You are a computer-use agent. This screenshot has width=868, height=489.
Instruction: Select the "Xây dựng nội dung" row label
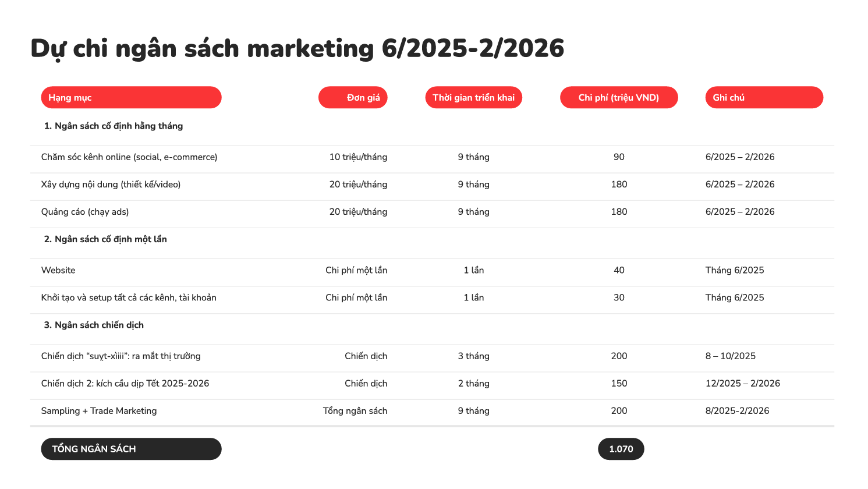coord(111,185)
